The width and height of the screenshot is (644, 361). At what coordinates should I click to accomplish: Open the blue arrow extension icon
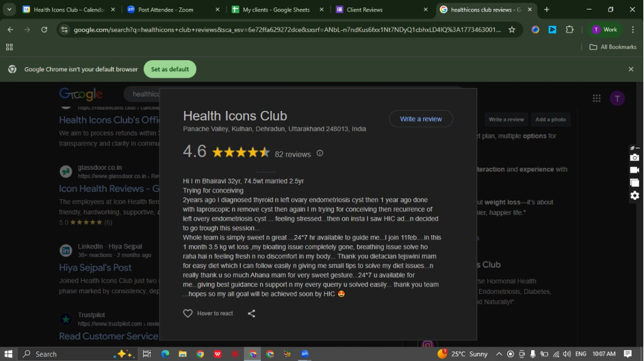552,29
